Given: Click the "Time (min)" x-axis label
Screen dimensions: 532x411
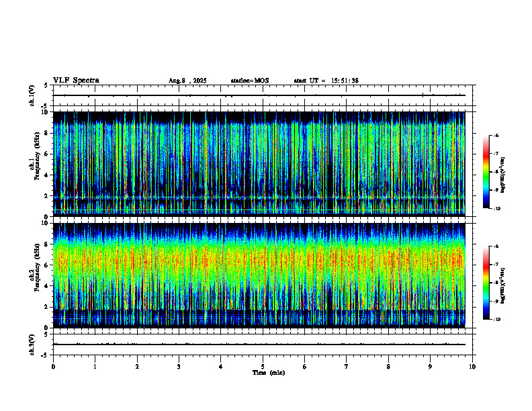Looking at the screenshot, I should 269,373.
